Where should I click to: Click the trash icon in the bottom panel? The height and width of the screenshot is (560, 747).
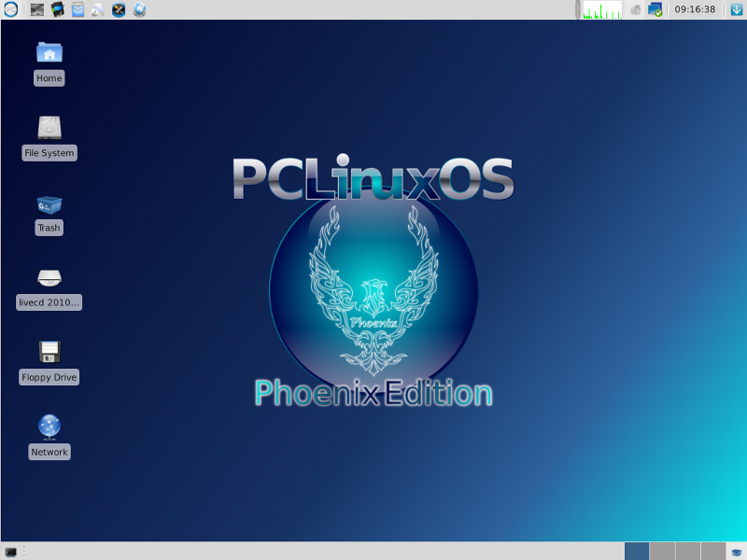tap(737, 550)
